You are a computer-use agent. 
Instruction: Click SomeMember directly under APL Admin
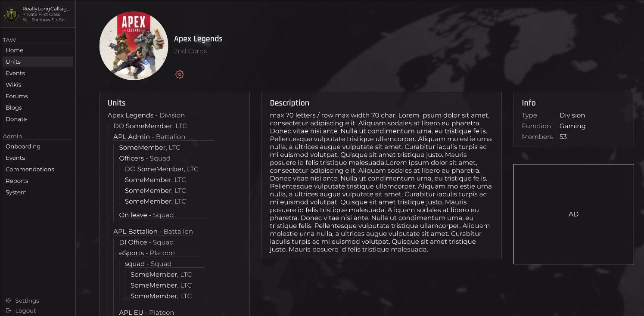tap(149, 148)
